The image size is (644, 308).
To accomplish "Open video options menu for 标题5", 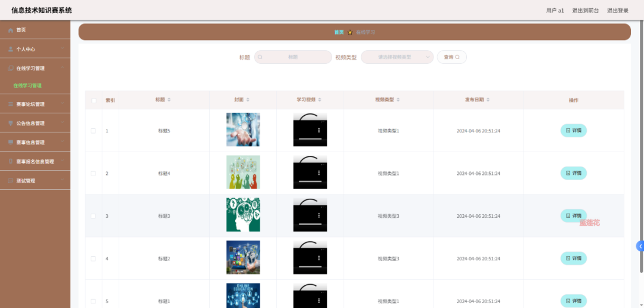I will pos(318,130).
